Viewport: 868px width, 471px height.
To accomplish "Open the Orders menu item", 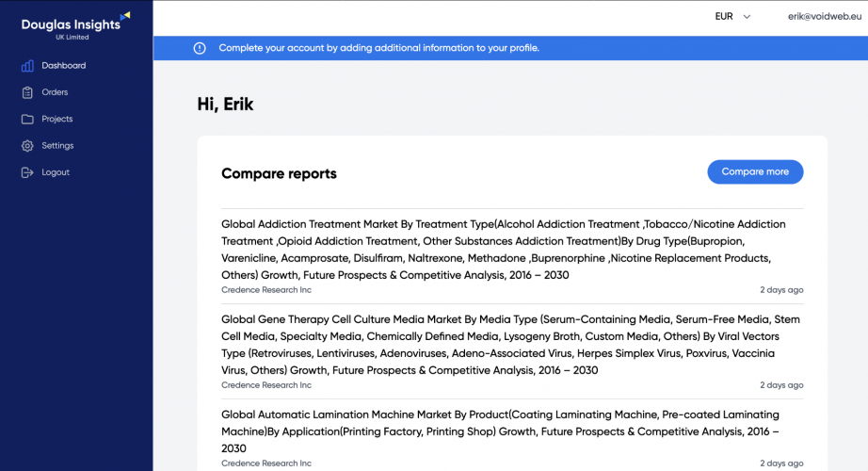I will (x=55, y=92).
